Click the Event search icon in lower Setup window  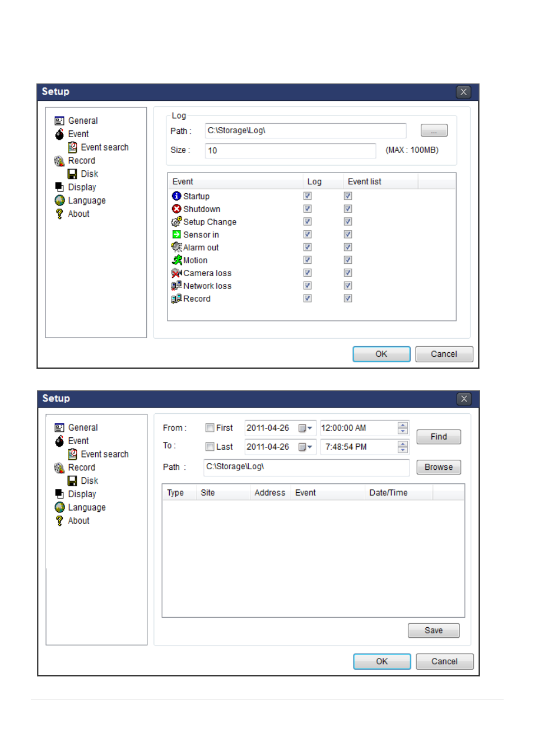(72, 454)
